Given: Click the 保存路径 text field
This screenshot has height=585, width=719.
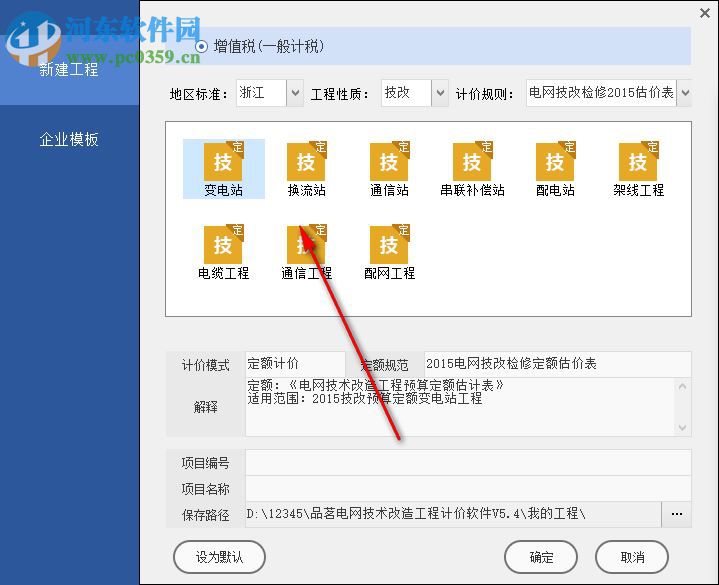Looking at the screenshot, I should [x=454, y=514].
